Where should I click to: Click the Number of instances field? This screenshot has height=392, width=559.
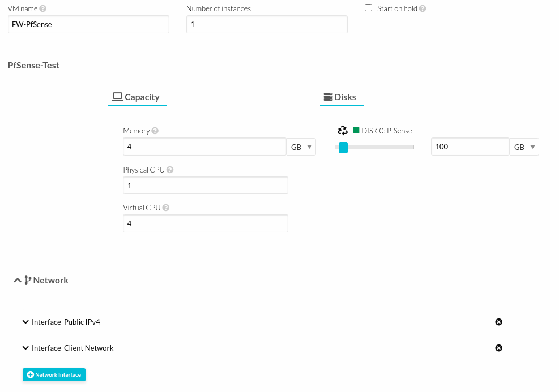(x=267, y=24)
